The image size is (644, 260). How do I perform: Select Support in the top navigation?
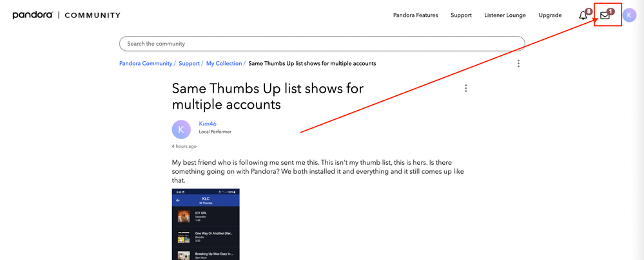point(461,15)
